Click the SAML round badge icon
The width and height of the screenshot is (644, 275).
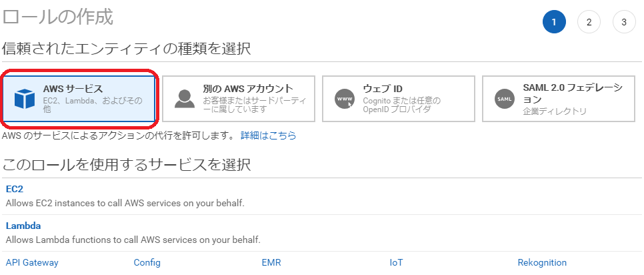(505, 99)
